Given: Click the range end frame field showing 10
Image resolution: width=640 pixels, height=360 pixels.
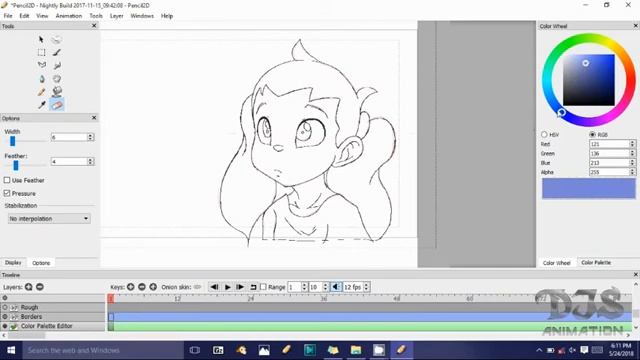Looking at the screenshot, I should pyautogui.click(x=315, y=287).
